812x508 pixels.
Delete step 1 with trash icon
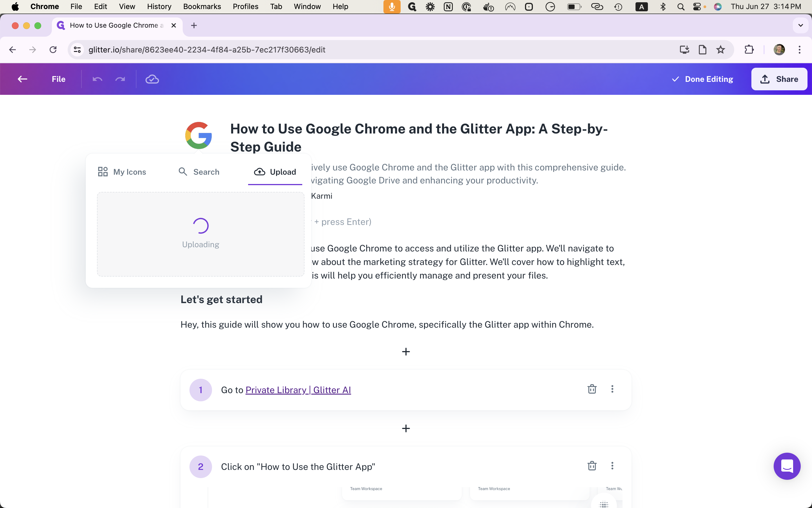pyautogui.click(x=592, y=389)
